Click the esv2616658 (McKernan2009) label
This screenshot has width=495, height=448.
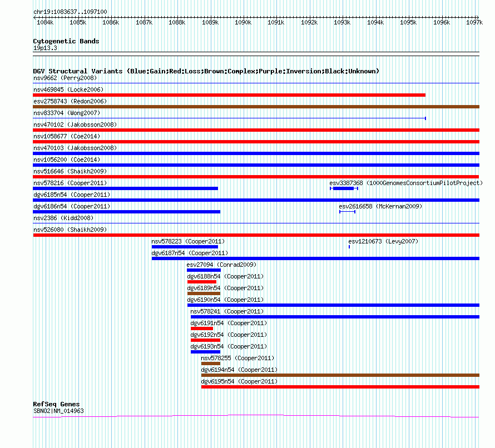pos(380,206)
